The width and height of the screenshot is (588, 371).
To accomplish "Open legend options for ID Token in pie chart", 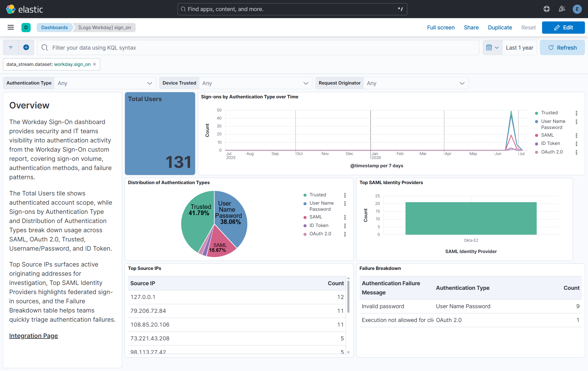I will pos(345,226).
